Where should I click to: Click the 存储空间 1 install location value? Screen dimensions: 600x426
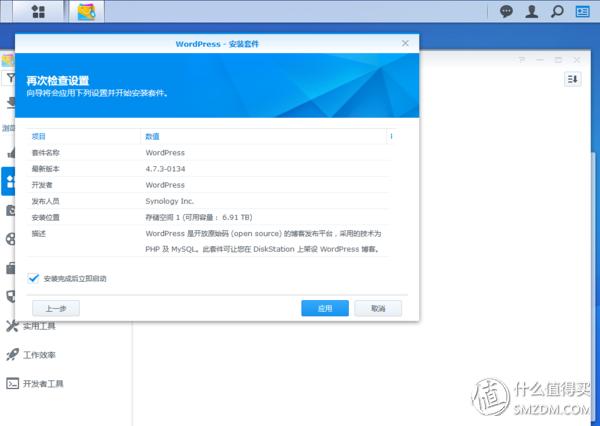(199, 217)
